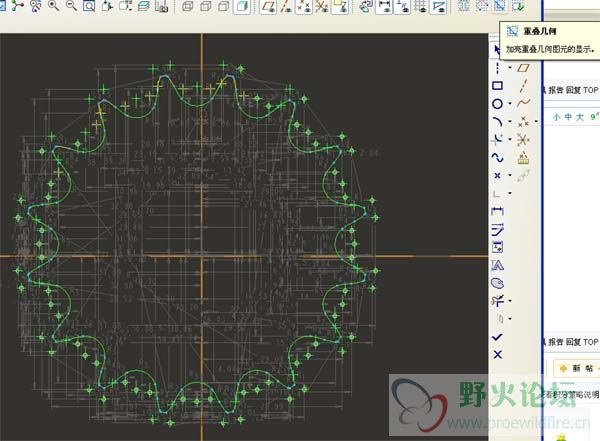Toggle datum axes display

click(285, 7)
